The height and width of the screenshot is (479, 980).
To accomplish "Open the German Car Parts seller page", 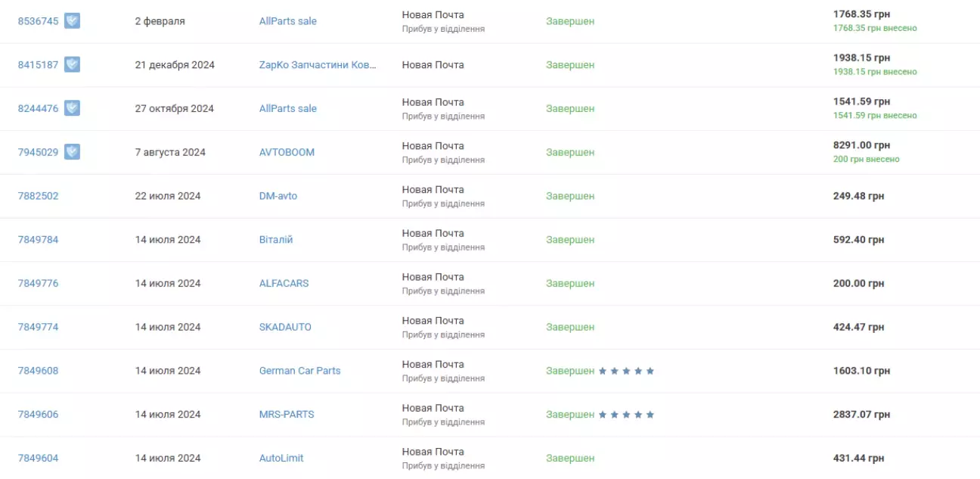I will click(x=299, y=371).
